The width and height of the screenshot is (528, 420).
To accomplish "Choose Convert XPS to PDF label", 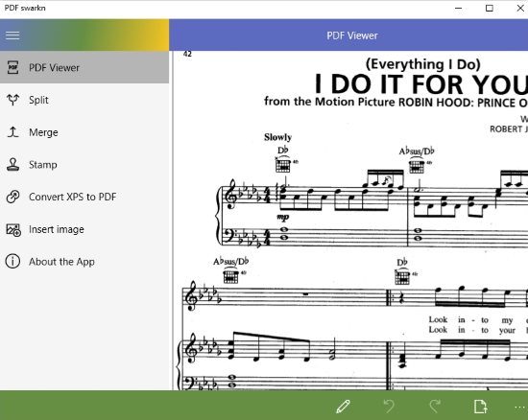I will pos(72,197).
